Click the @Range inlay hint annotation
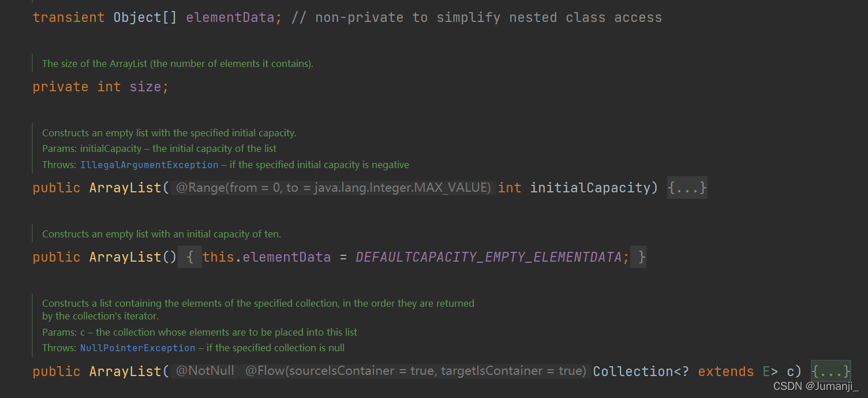Viewport: 868px width, 398px height. (333, 188)
